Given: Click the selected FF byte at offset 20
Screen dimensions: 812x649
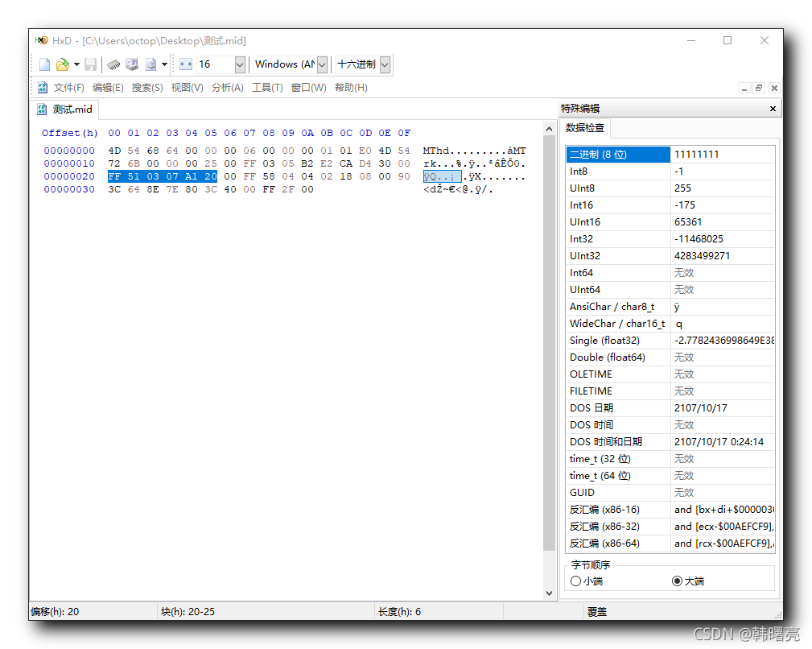Looking at the screenshot, I should (x=114, y=176).
